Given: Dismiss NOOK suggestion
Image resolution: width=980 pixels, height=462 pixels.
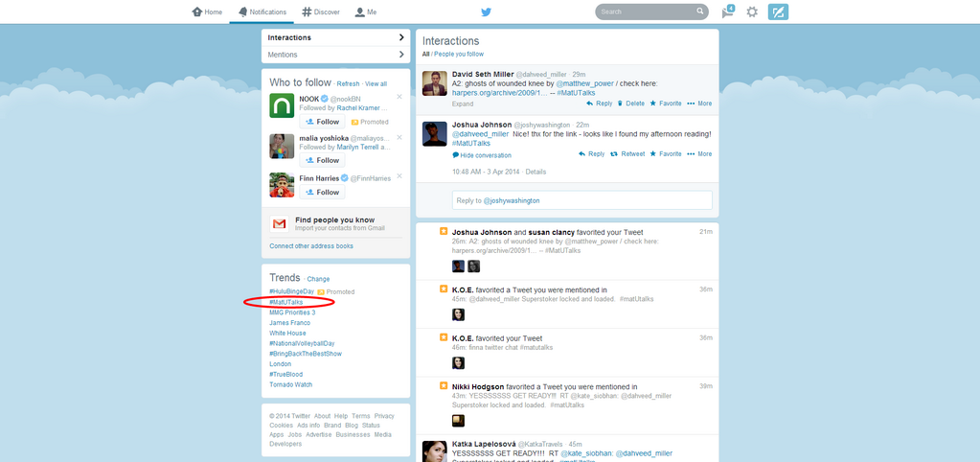Looking at the screenshot, I should click(399, 97).
